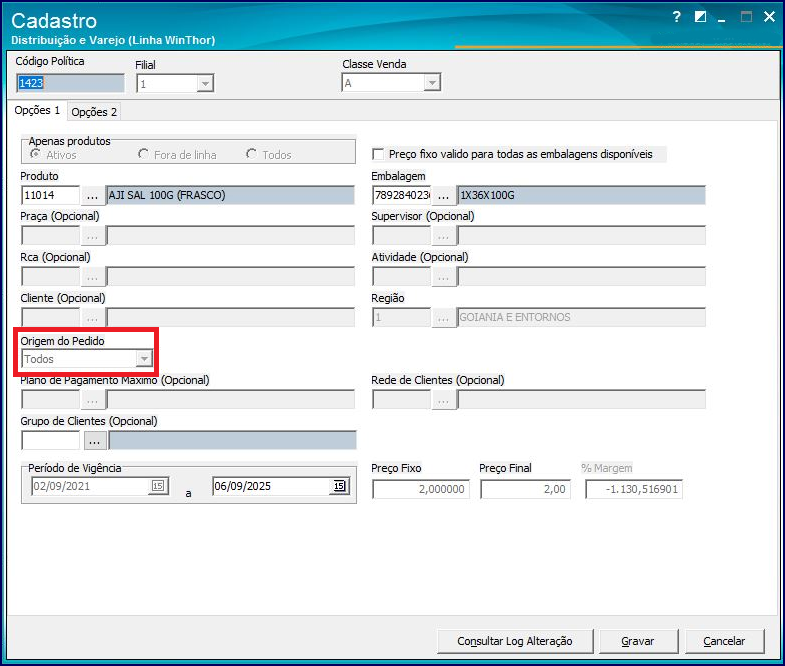Expand the Origem do Pedido dropdown
The image size is (785, 666).
144,359
